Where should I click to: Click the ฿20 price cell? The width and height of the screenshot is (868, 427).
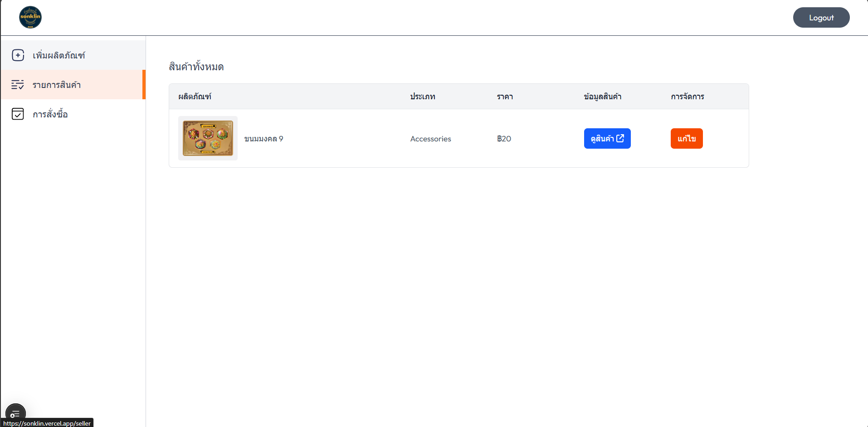[504, 139]
